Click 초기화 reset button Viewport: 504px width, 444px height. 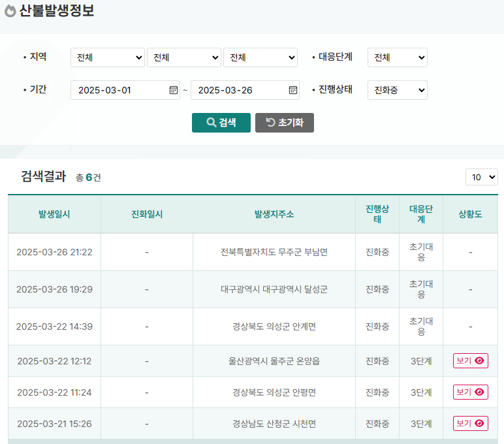(285, 123)
